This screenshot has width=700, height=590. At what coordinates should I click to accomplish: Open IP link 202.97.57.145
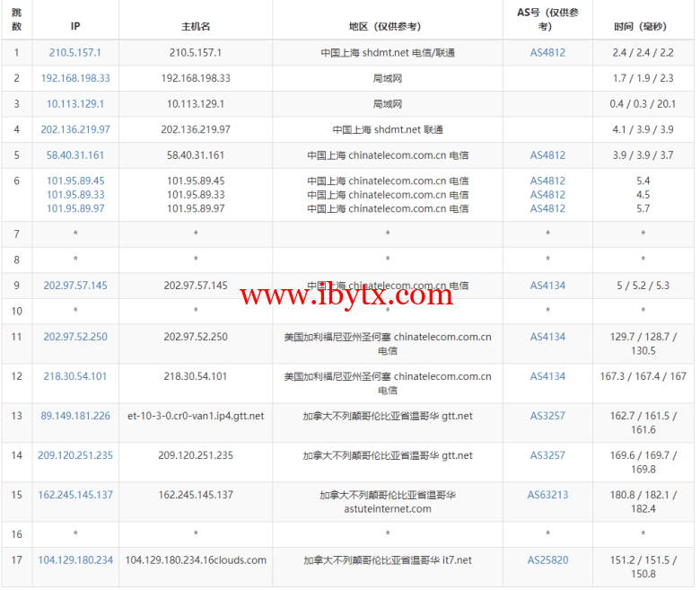click(75, 286)
